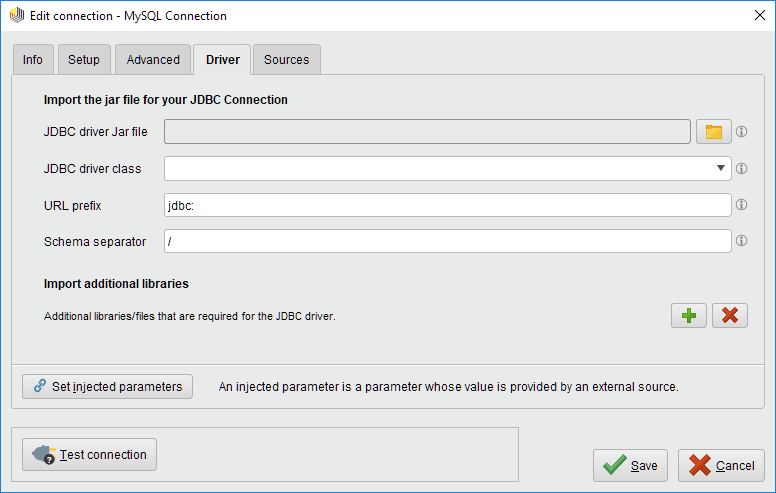Show info for JDBC driver class
The height and width of the screenshot is (493, 776).
coord(742,168)
